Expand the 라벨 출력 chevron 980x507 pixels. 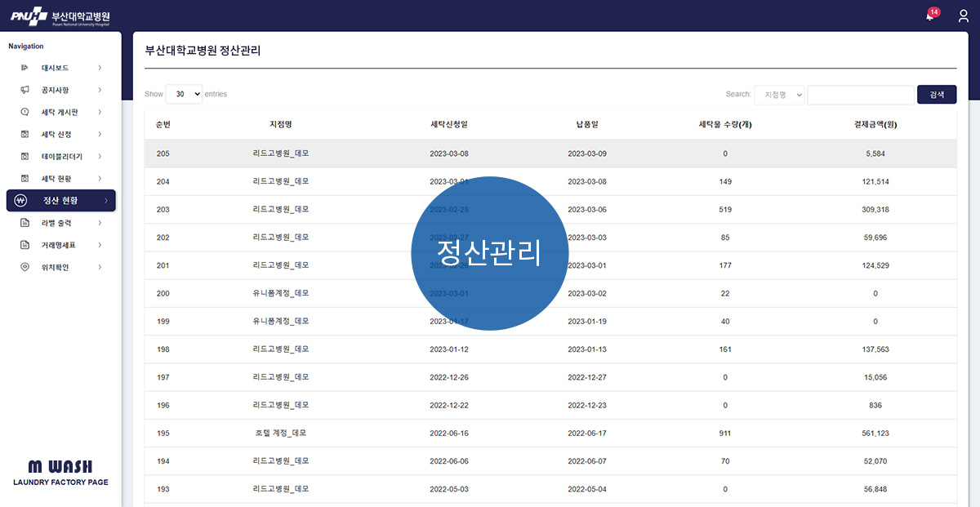[x=100, y=223]
